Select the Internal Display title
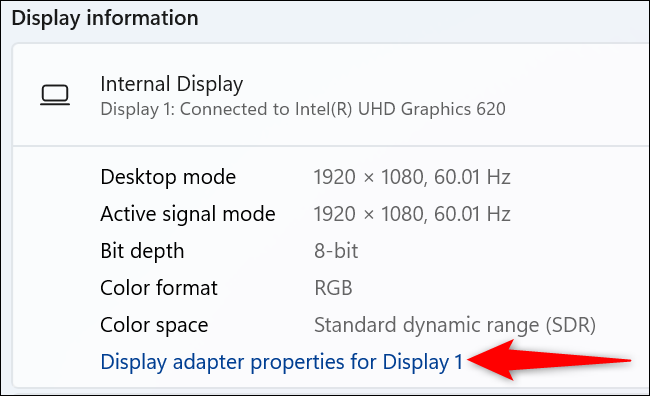The height and width of the screenshot is (396, 650). click(172, 84)
